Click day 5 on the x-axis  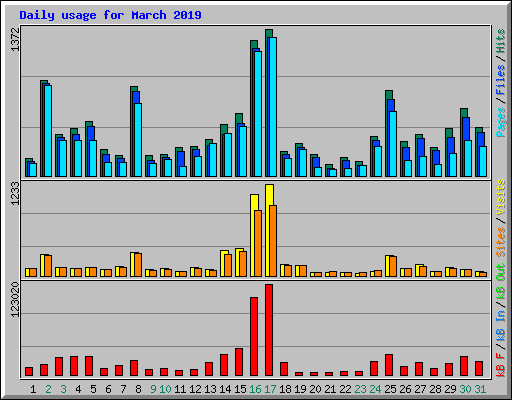coord(93,389)
